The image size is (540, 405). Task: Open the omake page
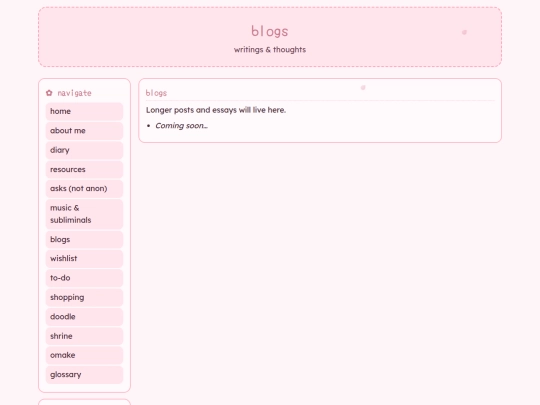[84, 355]
